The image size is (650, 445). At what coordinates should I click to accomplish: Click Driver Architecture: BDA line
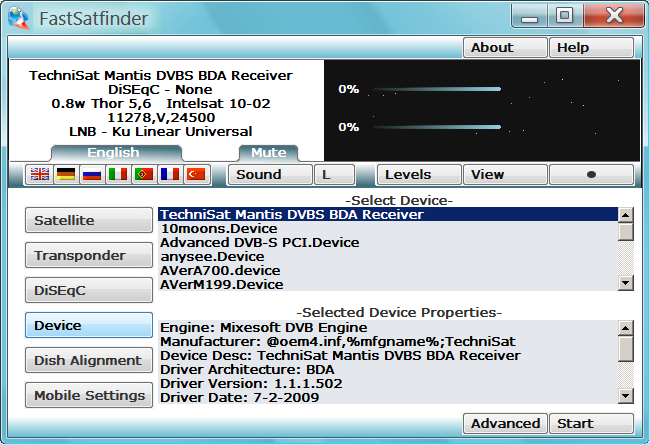tap(388, 370)
